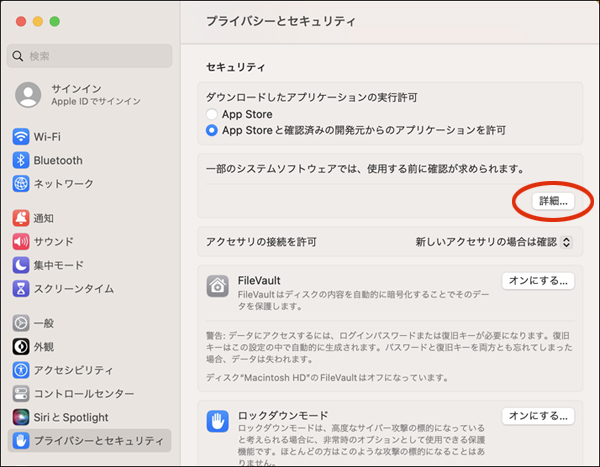Select アクセシビリティ in the sidebar
The width and height of the screenshot is (600, 467).
click(x=70, y=370)
